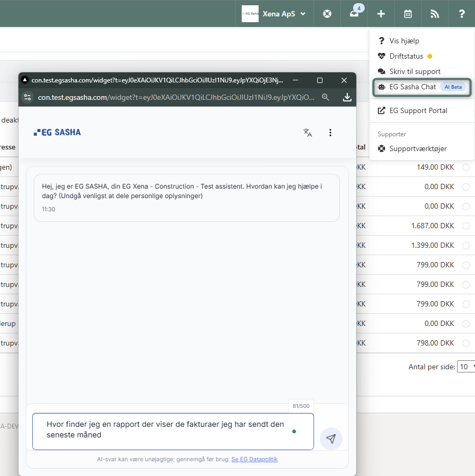This screenshot has width=475, height=476.
Task: Click the lifebuoy support icon in header
Action: 327,14
